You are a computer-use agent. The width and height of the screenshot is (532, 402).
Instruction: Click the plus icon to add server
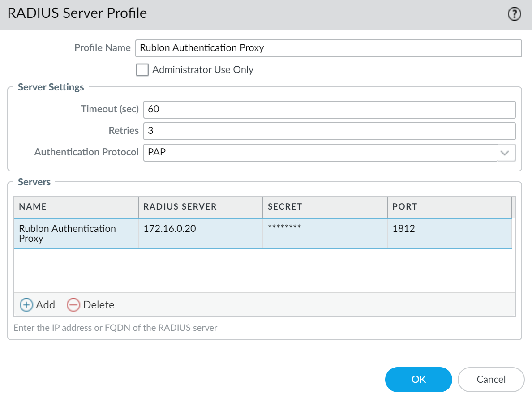click(x=26, y=305)
